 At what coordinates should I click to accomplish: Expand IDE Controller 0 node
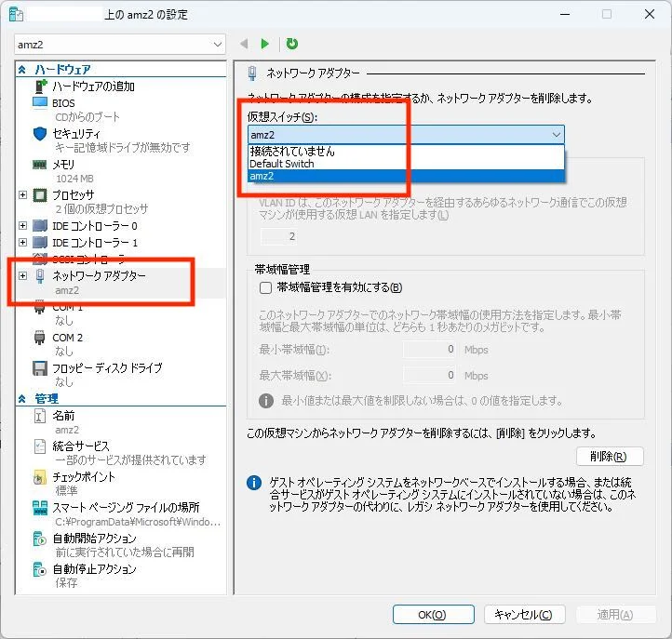(x=23, y=226)
